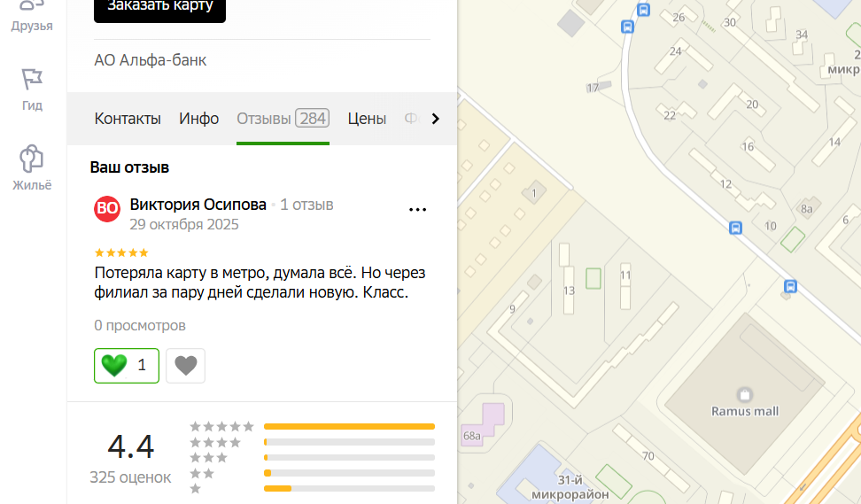The image size is (861, 504).
Task: Select building 13 on the map
Action: [569, 291]
